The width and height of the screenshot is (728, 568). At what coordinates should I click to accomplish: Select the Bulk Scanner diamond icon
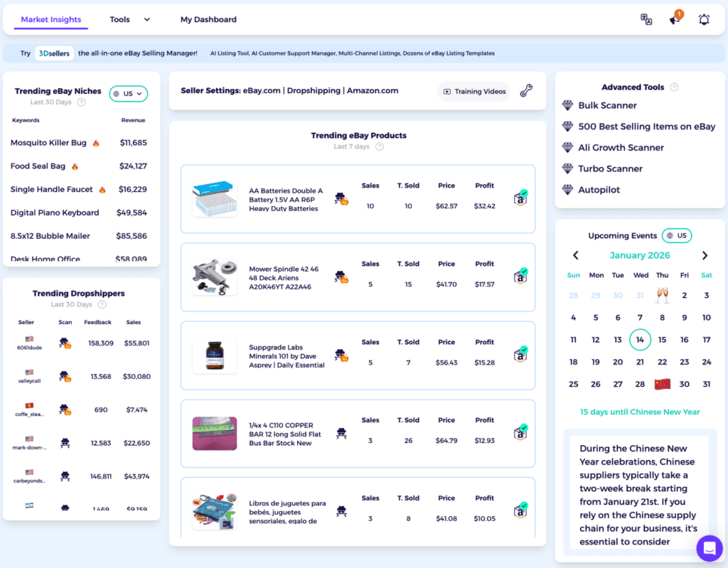(567, 105)
